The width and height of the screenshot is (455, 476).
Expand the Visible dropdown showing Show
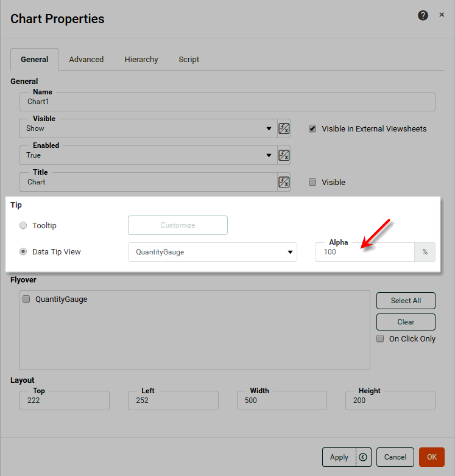coord(269,128)
